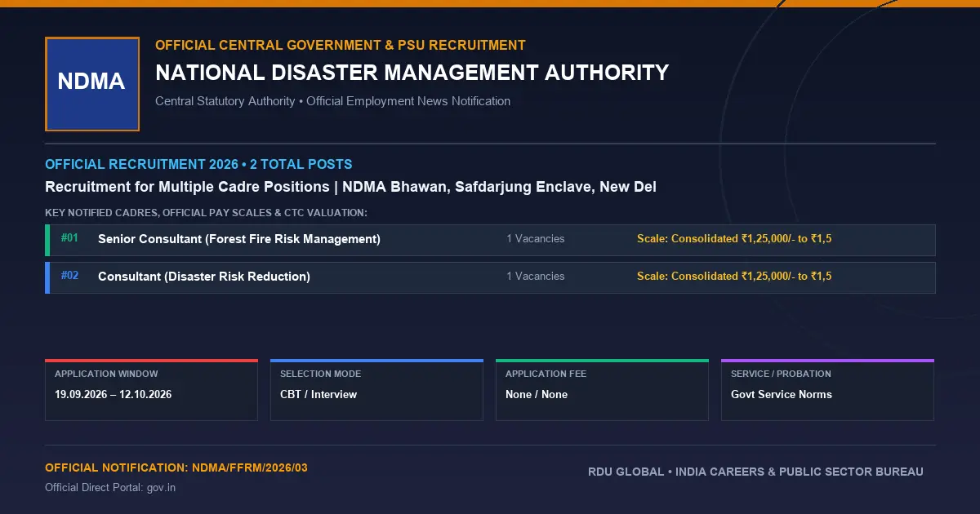The width and height of the screenshot is (980, 514).
Task: Select the Official Recruitment 2026 total posts line
Action: point(198,165)
